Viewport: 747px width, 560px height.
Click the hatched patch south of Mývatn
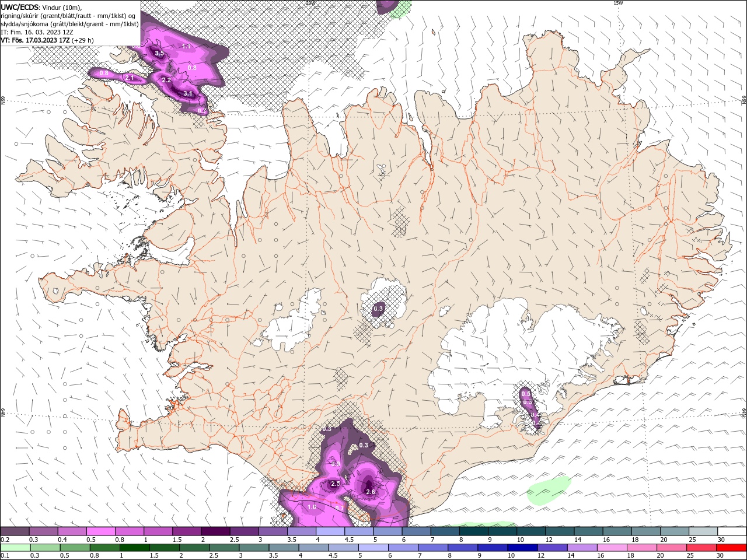pyautogui.click(x=400, y=222)
